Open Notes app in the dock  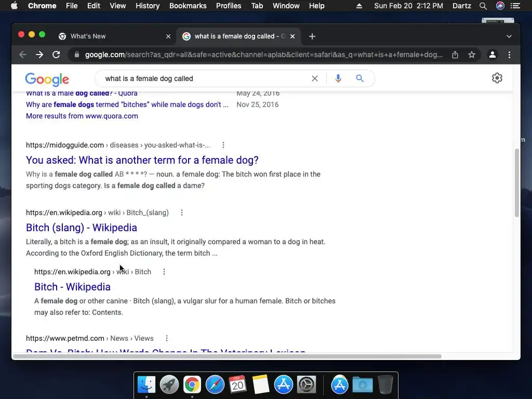(261, 384)
